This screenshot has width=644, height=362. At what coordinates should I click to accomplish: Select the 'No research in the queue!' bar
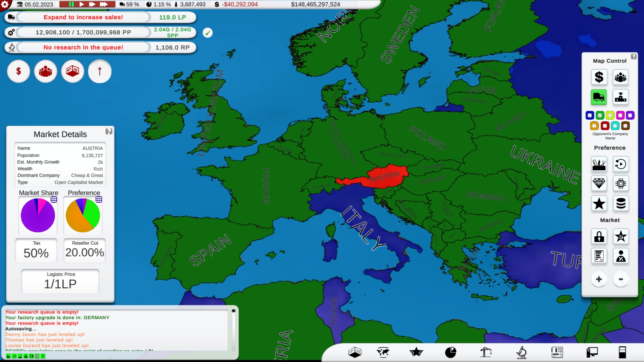click(83, 48)
